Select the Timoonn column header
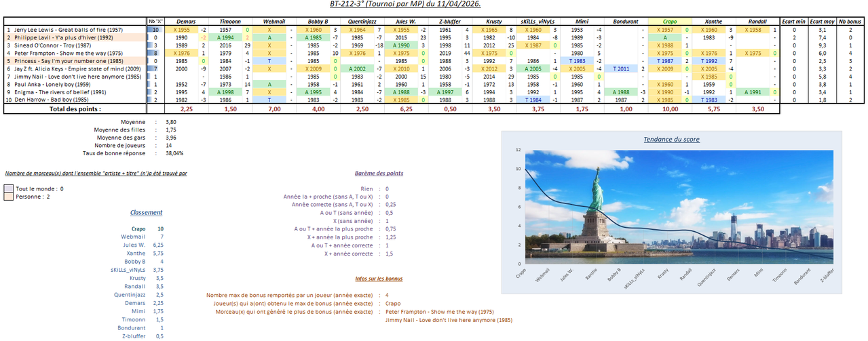 [x=229, y=22]
